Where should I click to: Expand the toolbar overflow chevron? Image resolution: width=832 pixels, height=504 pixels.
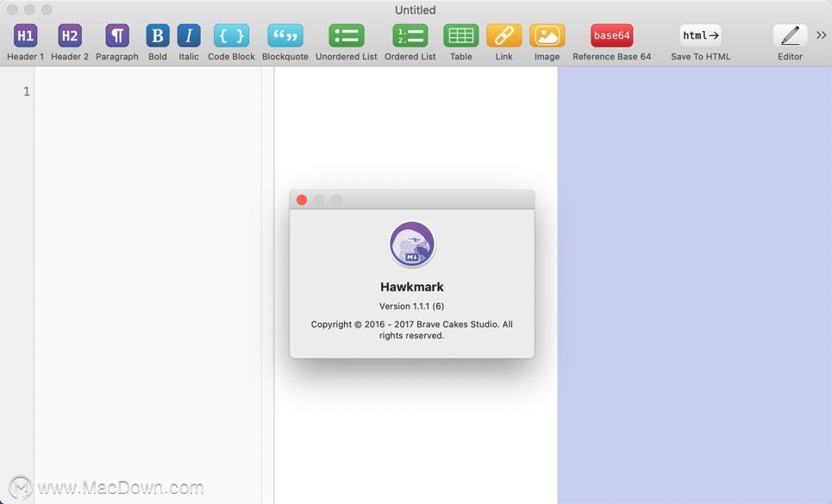(x=822, y=35)
